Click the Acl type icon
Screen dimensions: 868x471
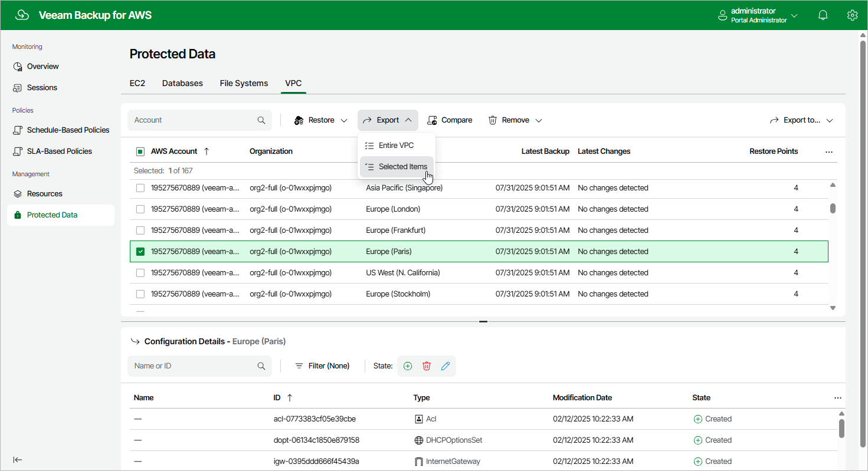tap(419, 419)
